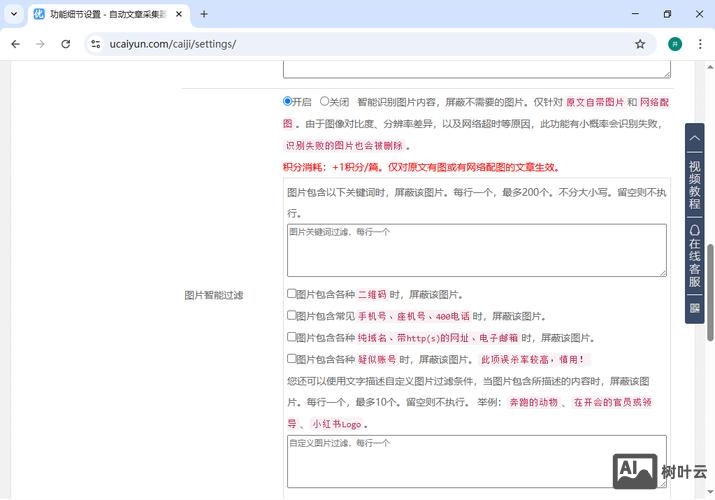
Task: Reload the ucaiyun settings page
Action: click(66, 44)
